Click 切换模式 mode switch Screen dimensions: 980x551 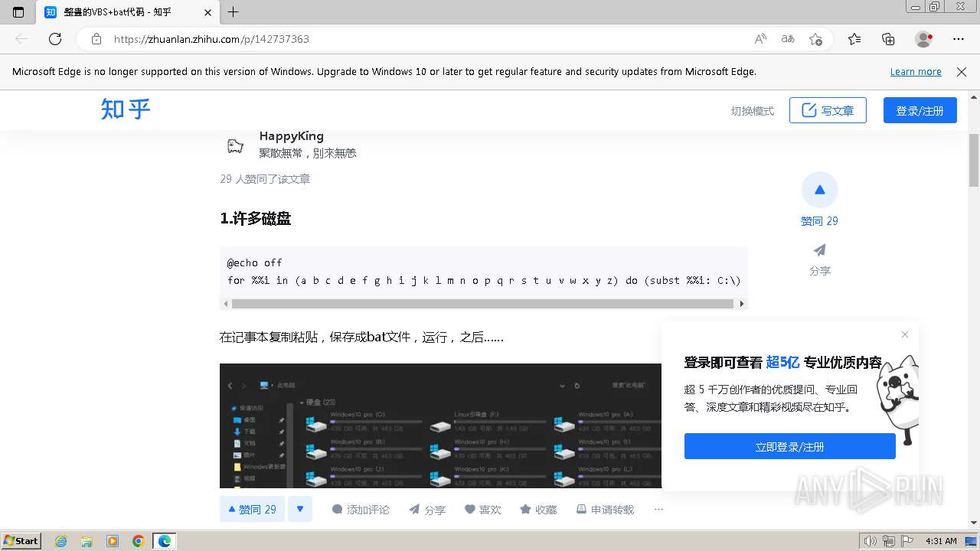[x=753, y=111]
